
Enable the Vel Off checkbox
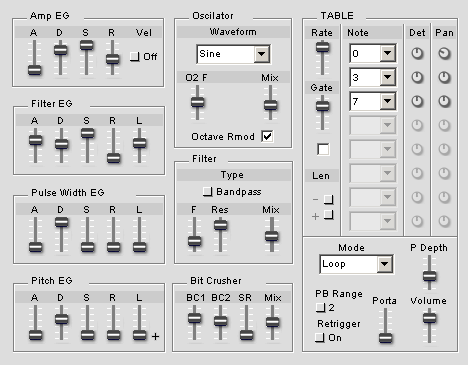click(135, 56)
